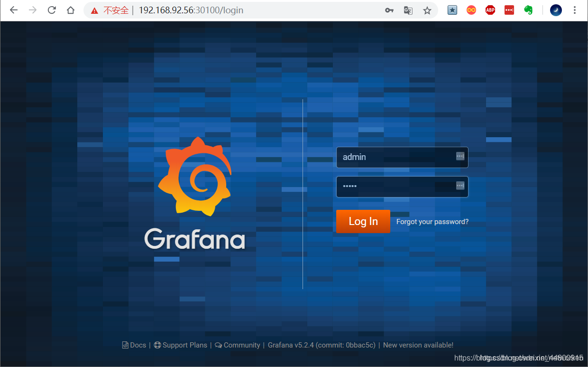
Task: Click the New version available link
Action: click(418, 345)
